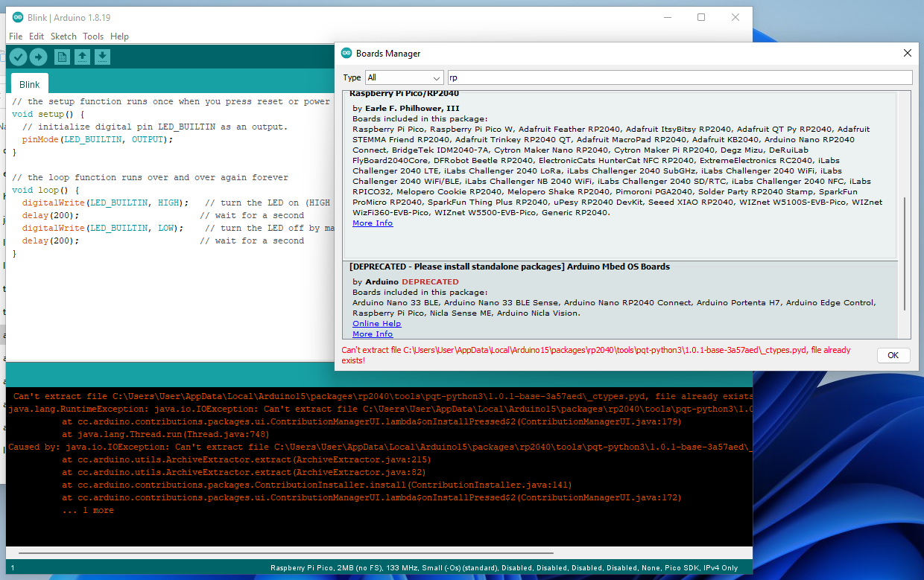The height and width of the screenshot is (580, 924).
Task: Open a sketch with the Open icon
Action: tap(82, 57)
